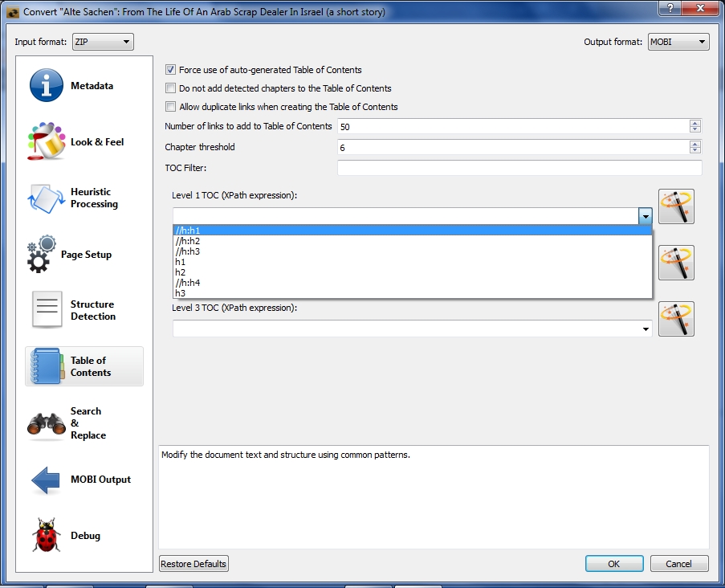Select //h:h3 from the dropdown list

[x=413, y=251]
